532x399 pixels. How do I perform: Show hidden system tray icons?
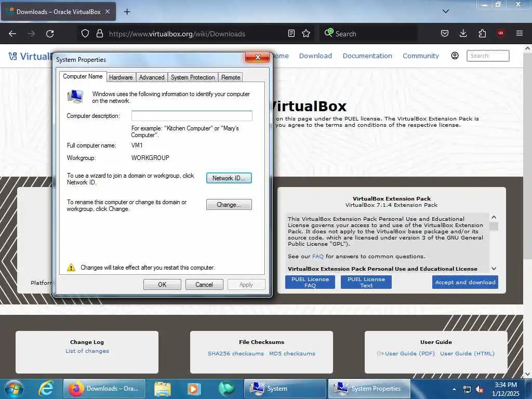pyautogui.click(x=454, y=389)
